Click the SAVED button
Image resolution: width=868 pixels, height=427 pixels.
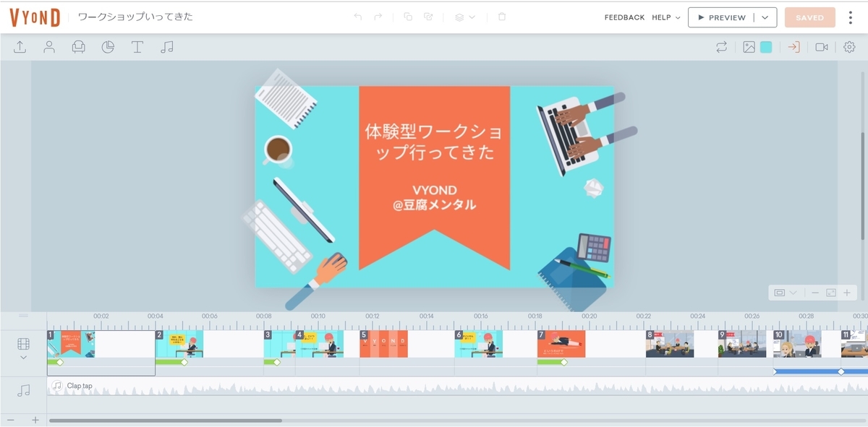click(x=809, y=17)
